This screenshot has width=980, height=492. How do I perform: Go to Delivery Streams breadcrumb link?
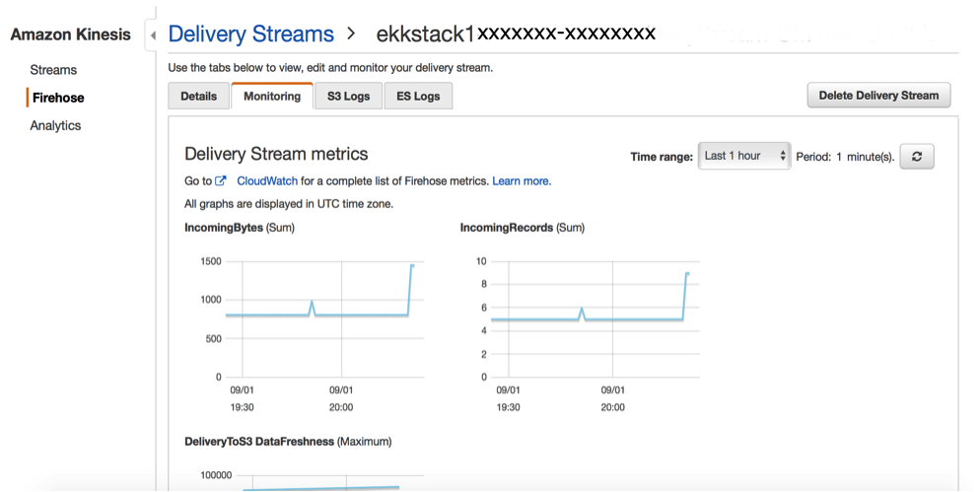251,34
